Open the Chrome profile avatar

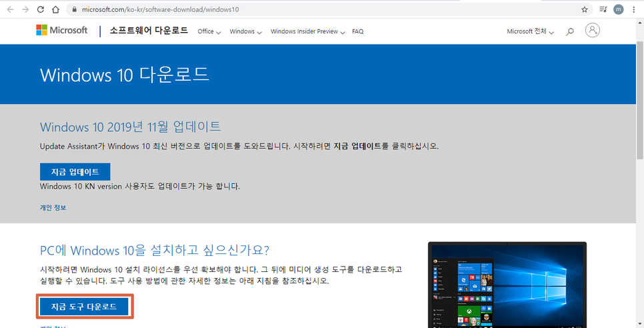619,9
